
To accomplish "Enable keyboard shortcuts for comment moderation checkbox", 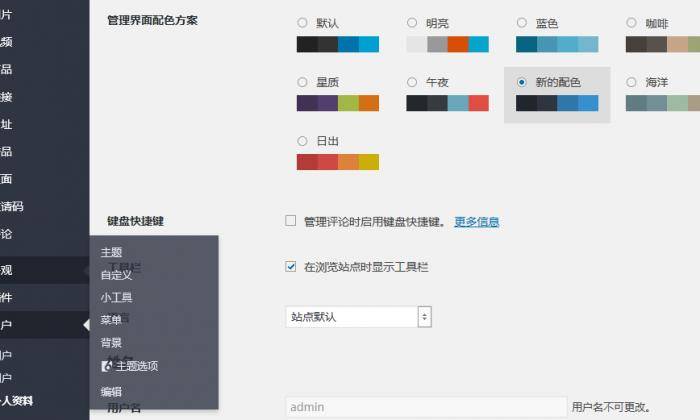I will [291, 221].
